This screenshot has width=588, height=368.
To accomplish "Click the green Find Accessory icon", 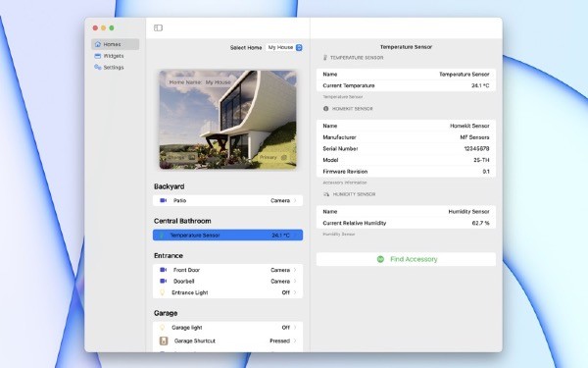I will [x=380, y=259].
